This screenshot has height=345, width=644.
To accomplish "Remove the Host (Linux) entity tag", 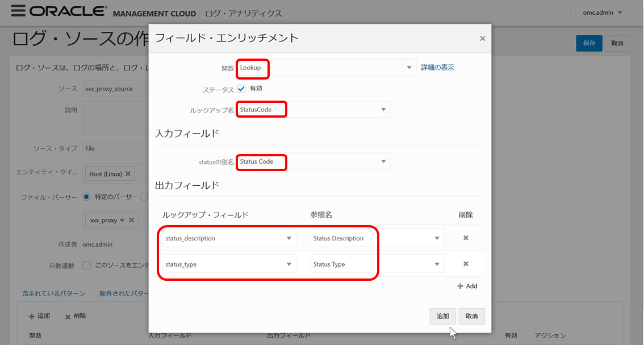I will click(x=128, y=174).
